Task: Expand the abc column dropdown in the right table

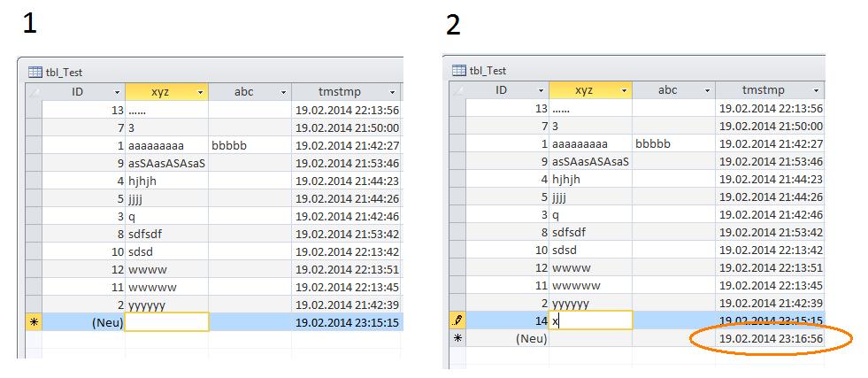Action: coord(707,91)
